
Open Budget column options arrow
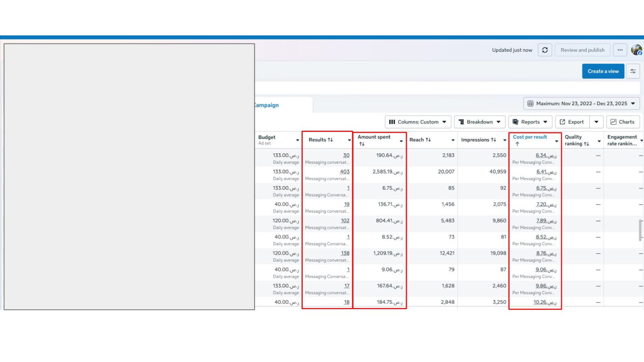coord(297,140)
